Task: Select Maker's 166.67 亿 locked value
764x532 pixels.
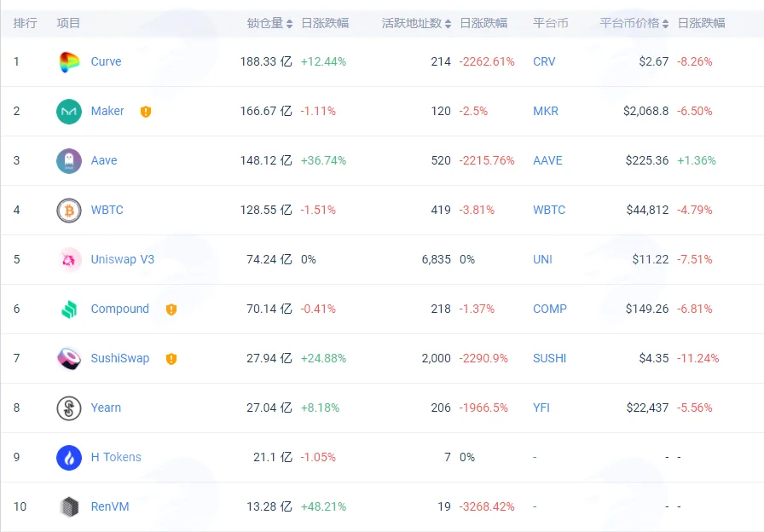Action: (x=266, y=111)
